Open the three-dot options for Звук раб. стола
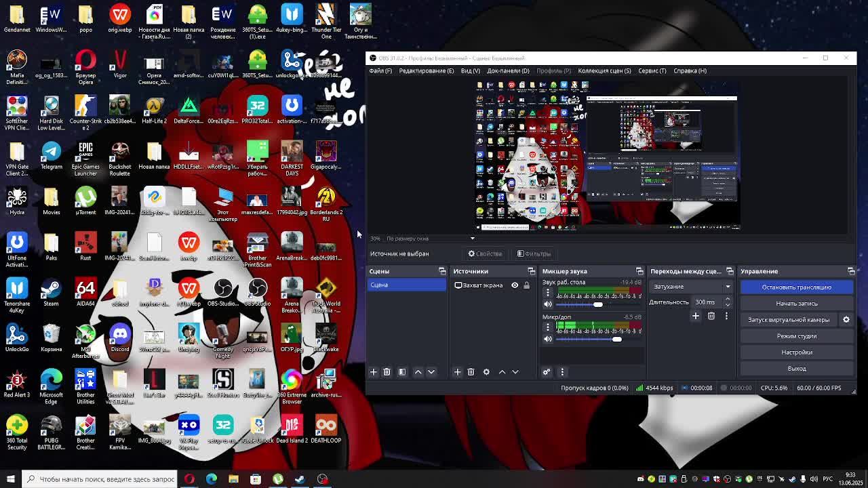 [x=548, y=293]
